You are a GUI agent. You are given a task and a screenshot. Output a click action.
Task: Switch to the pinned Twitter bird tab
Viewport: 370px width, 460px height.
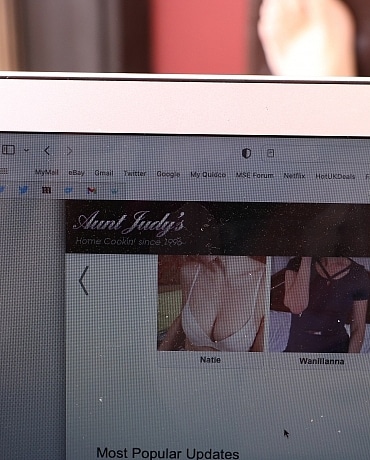tap(24, 190)
